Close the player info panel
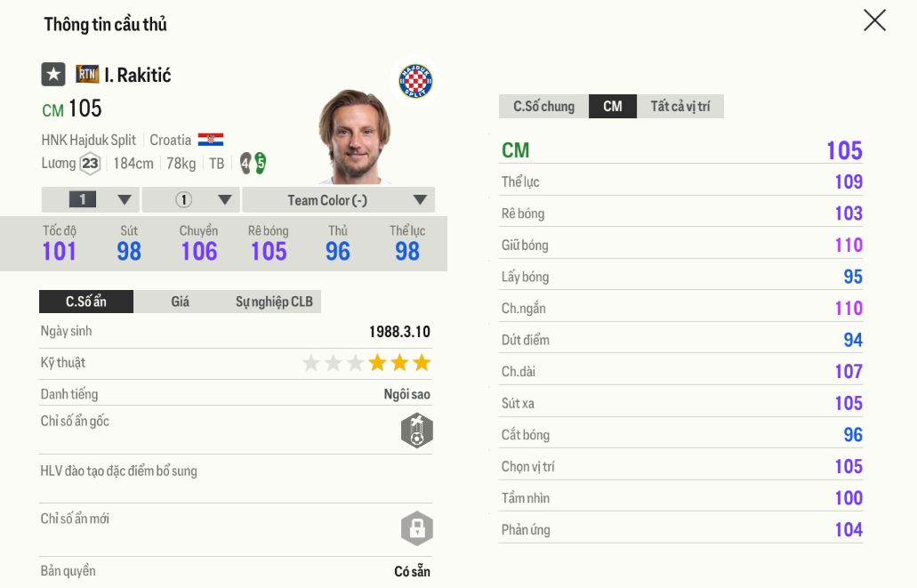This screenshot has width=917, height=588. (x=875, y=20)
